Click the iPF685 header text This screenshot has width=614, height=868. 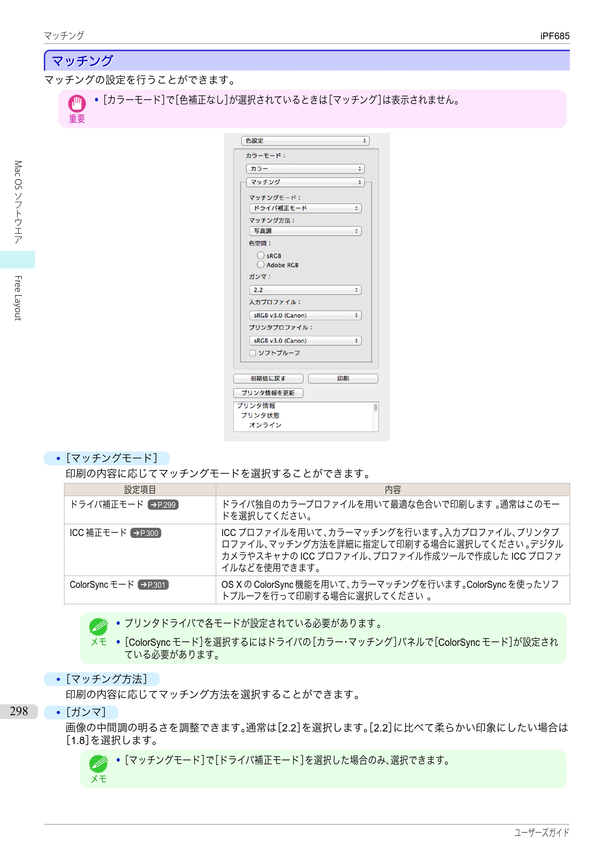coord(555,36)
